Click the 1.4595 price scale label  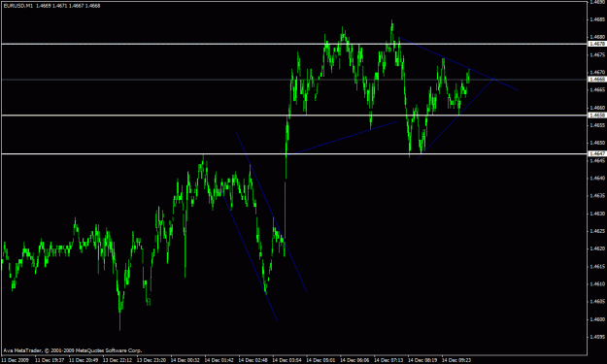[x=597, y=337]
